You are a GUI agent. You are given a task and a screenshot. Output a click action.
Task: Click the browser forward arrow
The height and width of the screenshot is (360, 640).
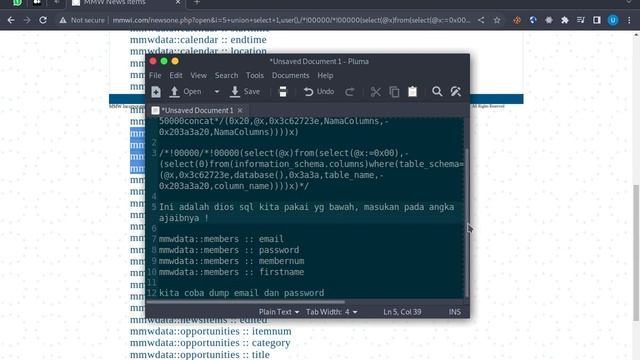tap(27, 20)
